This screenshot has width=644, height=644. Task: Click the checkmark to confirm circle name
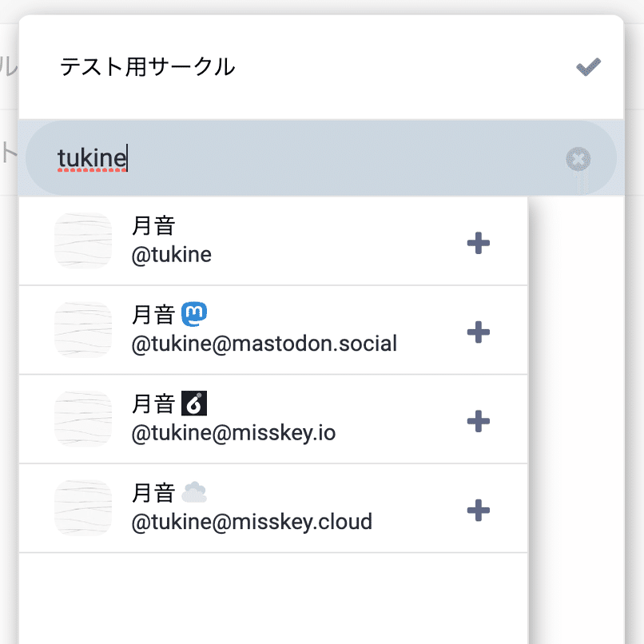pyautogui.click(x=589, y=67)
